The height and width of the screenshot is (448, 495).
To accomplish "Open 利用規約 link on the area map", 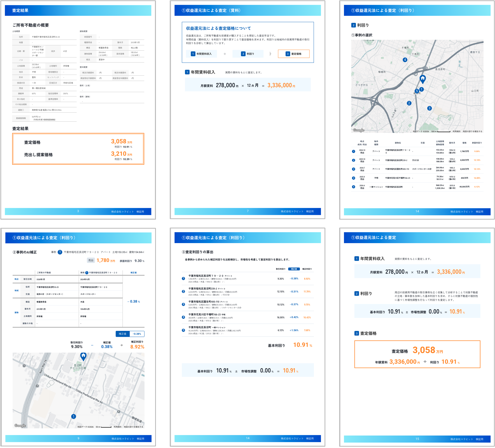I will coord(456,132).
